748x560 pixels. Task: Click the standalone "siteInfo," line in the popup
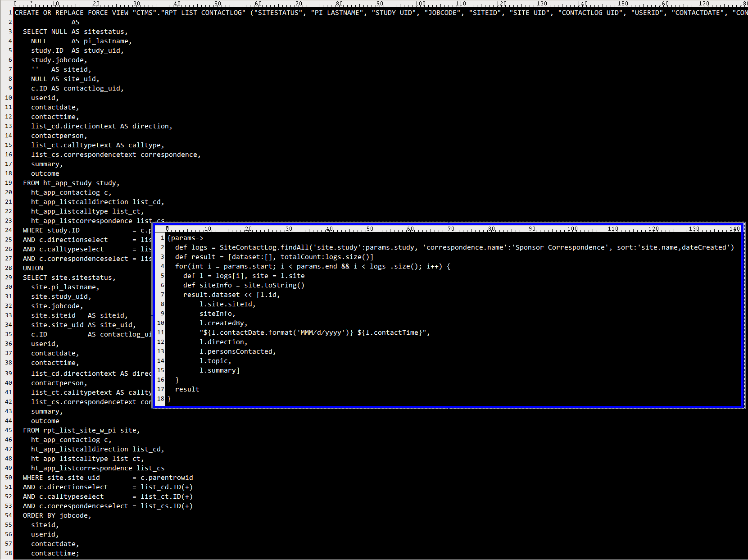218,314
